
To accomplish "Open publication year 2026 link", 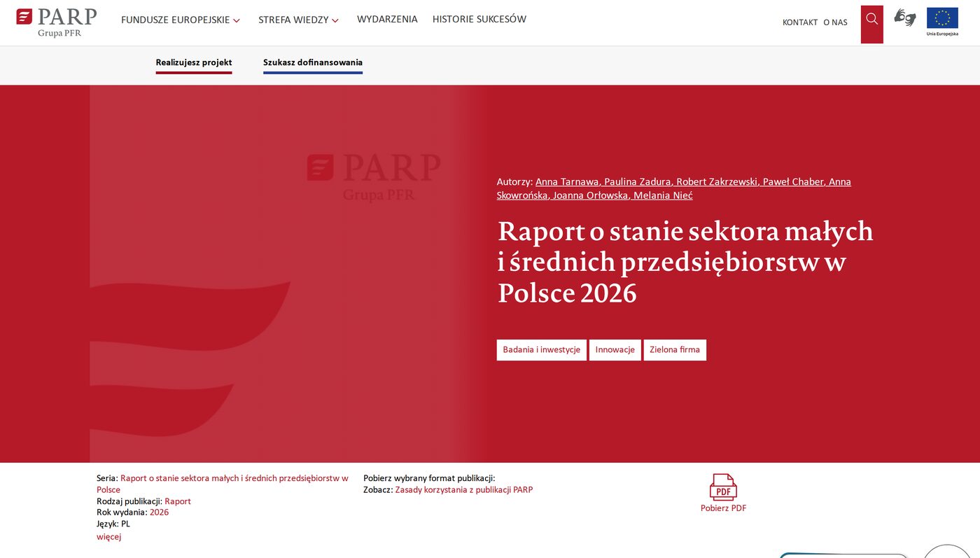I will 159,512.
